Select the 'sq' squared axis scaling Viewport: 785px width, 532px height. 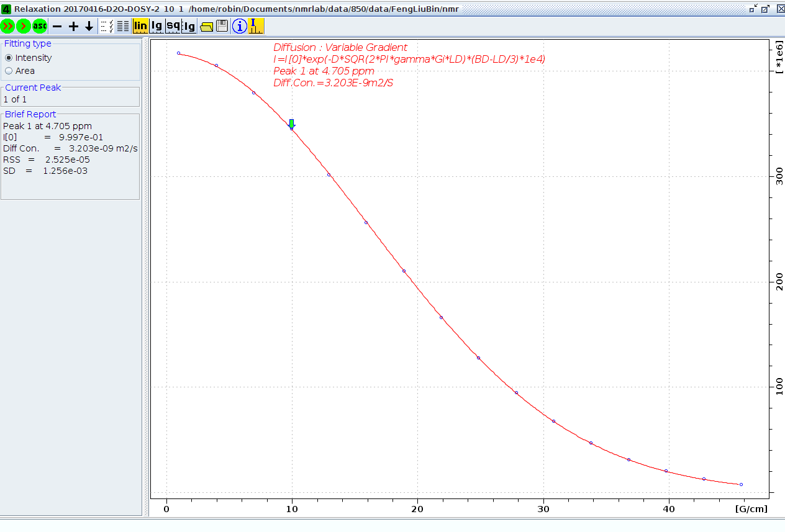click(x=173, y=26)
